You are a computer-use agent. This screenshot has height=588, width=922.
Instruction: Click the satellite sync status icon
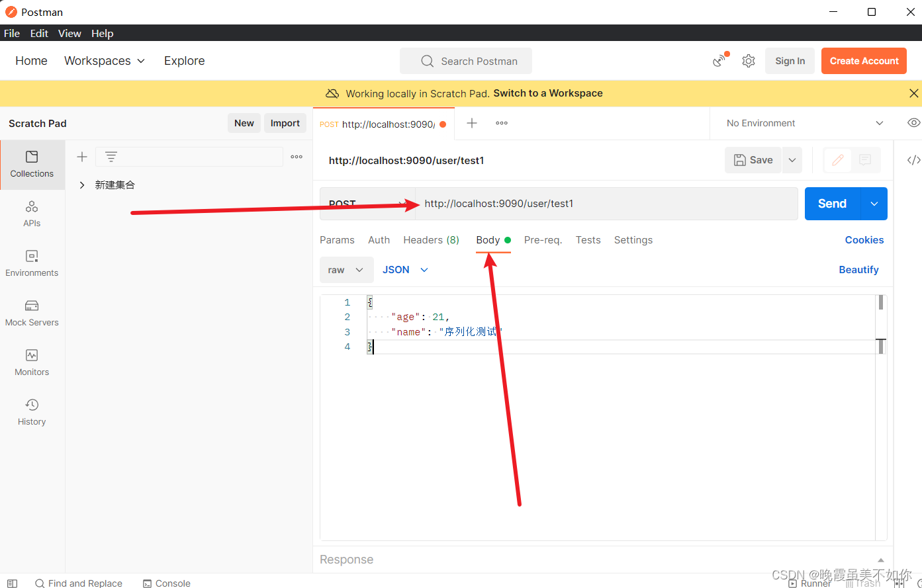click(719, 60)
